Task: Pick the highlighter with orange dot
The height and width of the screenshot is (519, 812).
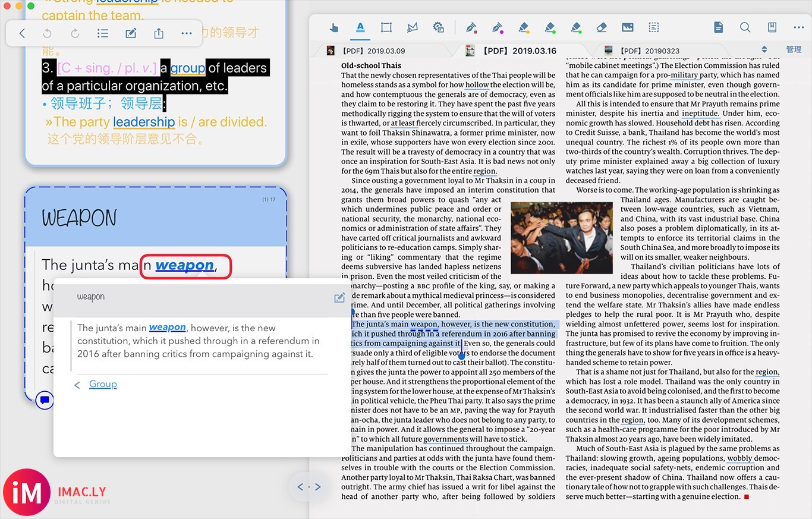Action: (x=524, y=27)
